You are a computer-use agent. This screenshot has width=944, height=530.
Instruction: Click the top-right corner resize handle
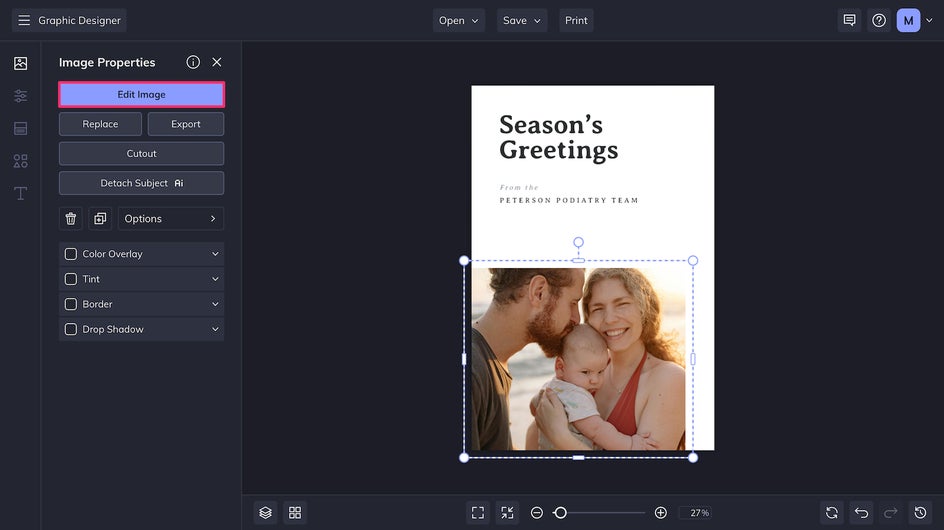(x=693, y=260)
